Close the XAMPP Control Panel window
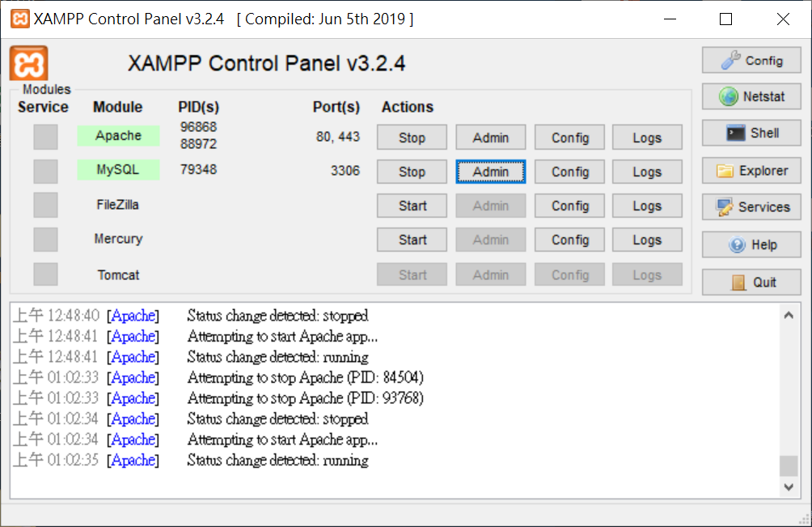Image resolution: width=812 pixels, height=527 pixels. (783, 19)
